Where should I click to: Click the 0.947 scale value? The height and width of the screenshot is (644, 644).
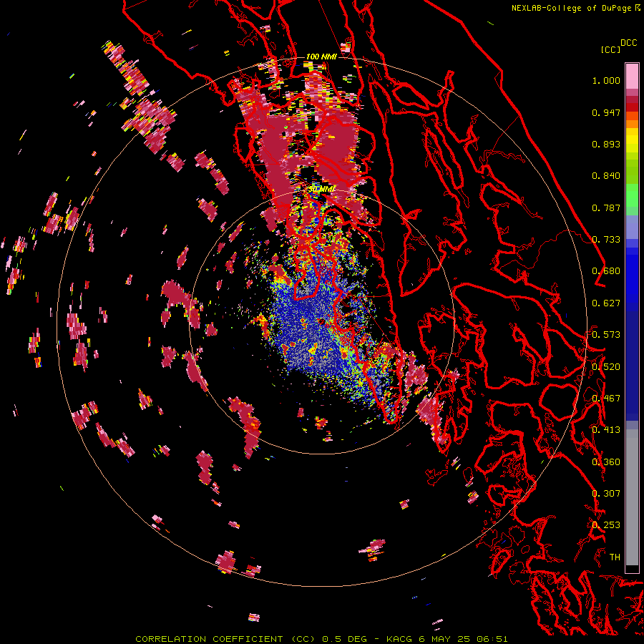[x=606, y=112]
